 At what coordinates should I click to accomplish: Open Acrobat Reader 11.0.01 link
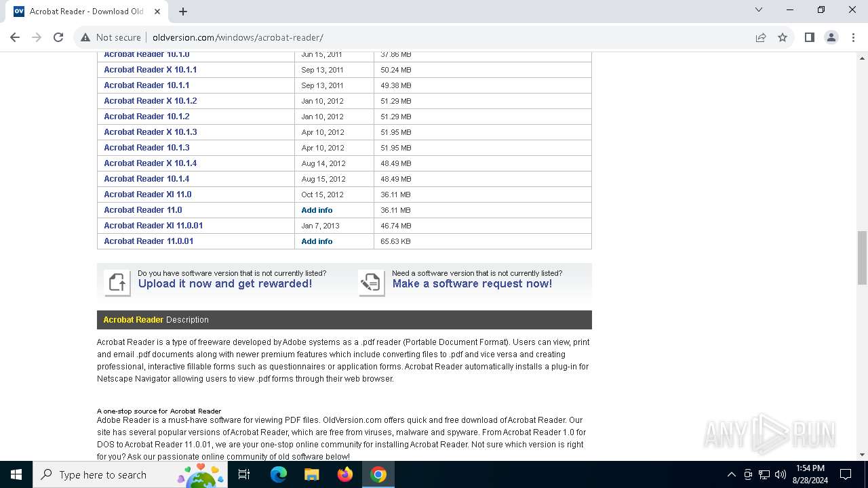(x=149, y=241)
